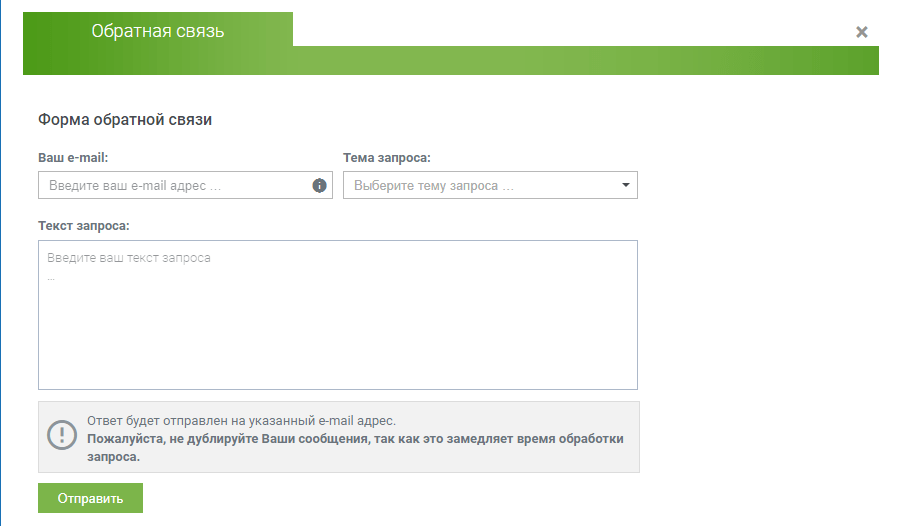Click the Ответ будет отправлен notice line
This screenshot has height=526, width=899.
241,420
